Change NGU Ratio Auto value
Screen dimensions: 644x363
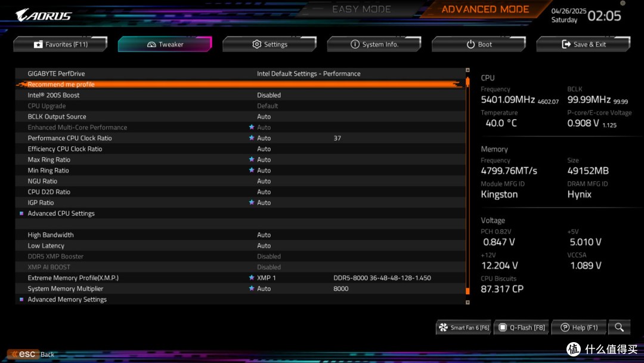pos(264,181)
